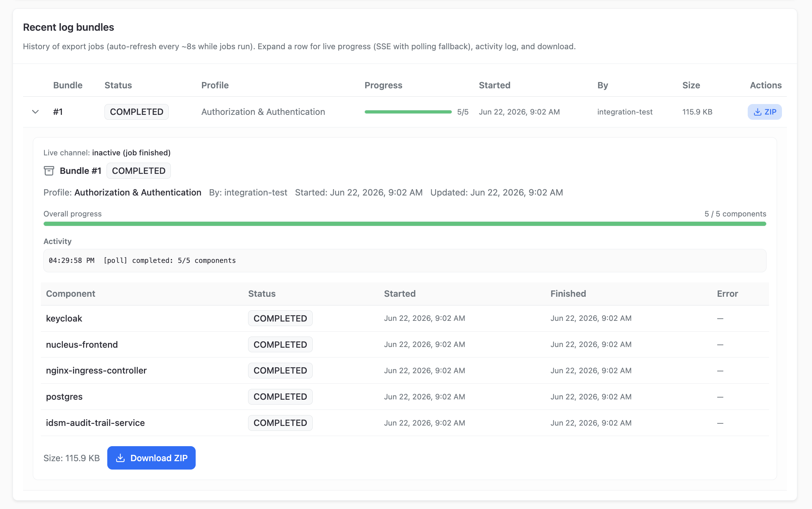Select the nginx-ingress-controller component name

click(x=96, y=370)
